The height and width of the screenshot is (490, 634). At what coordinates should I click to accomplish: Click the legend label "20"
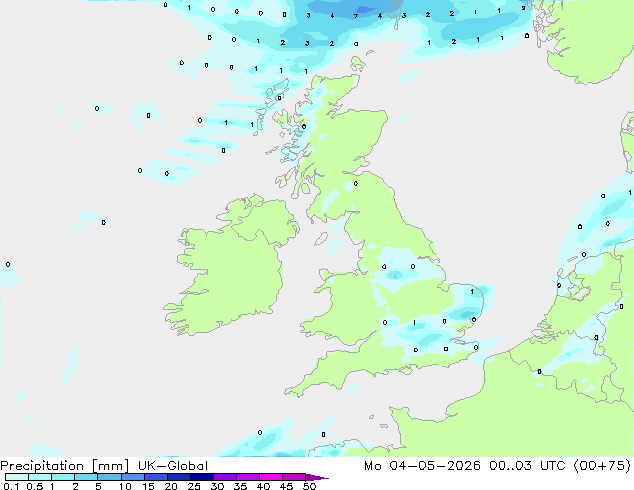coord(171,486)
